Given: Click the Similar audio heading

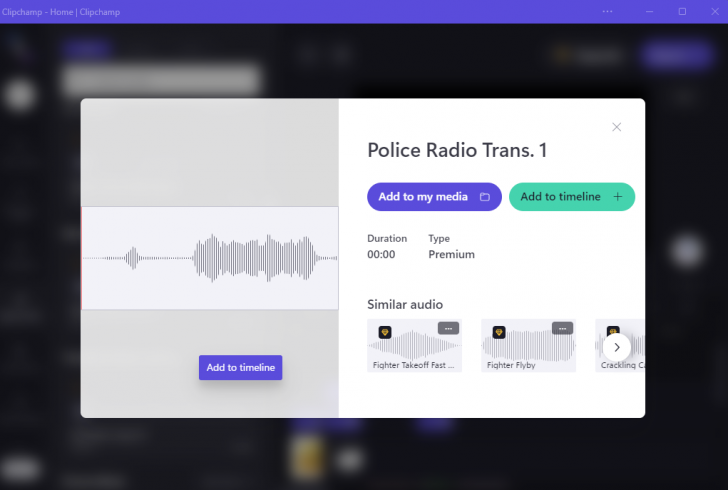Looking at the screenshot, I should coord(405,305).
